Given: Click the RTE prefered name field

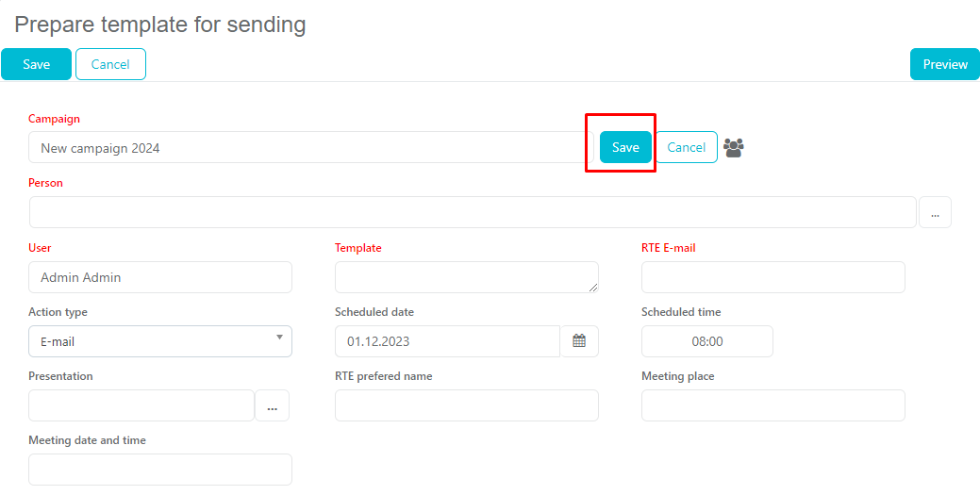Looking at the screenshot, I should (x=466, y=405).
